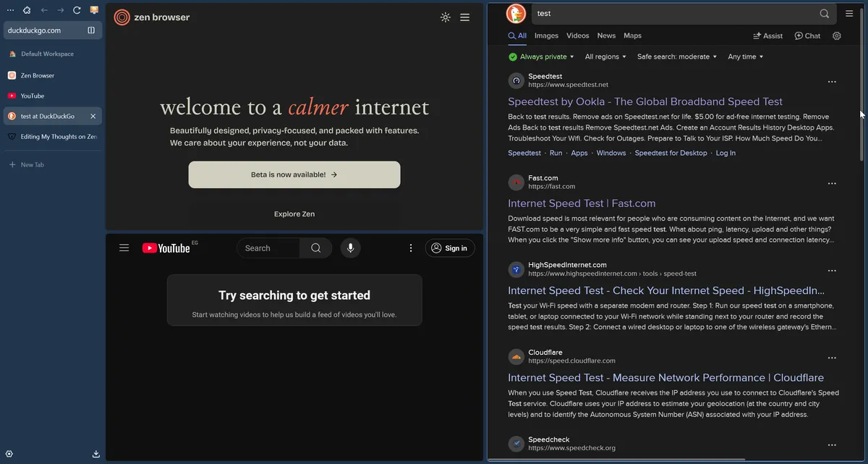The height and width of the screenshot is (464, 868).
Task: Expand the All regions dropdown
Action: coord(605,56)
